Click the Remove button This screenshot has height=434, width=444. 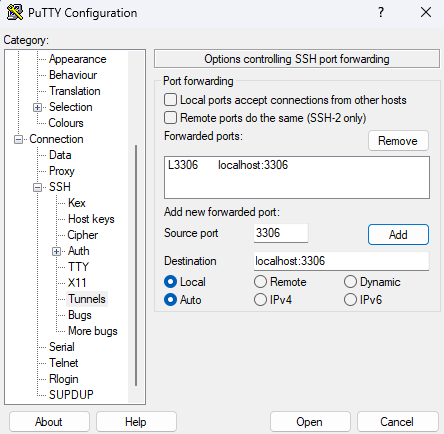click(398, 141)
